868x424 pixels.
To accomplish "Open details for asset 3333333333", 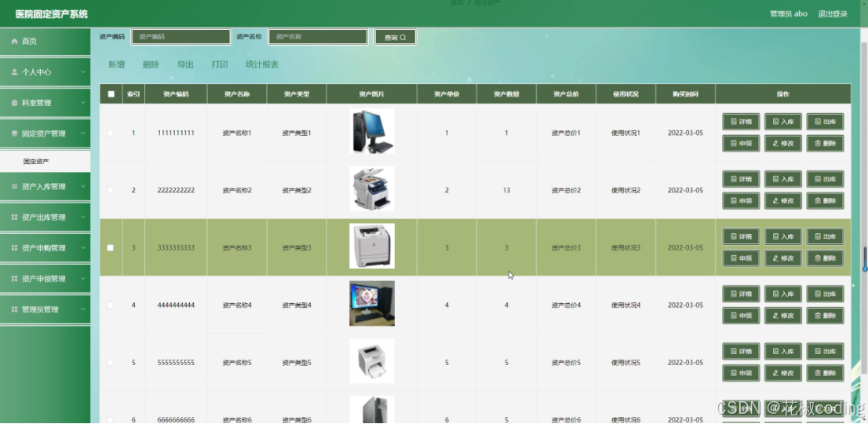I will pos(741,236).
